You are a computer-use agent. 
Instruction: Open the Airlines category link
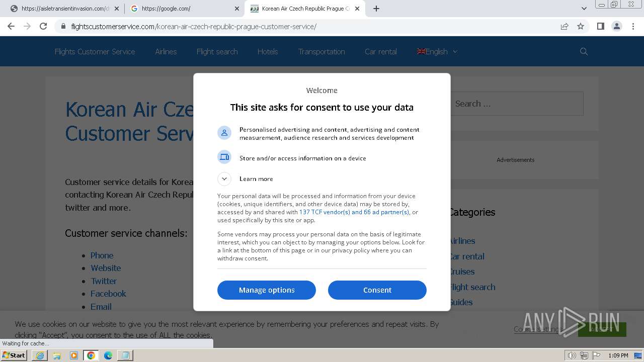pyautogui.click(x=462, y=241)
